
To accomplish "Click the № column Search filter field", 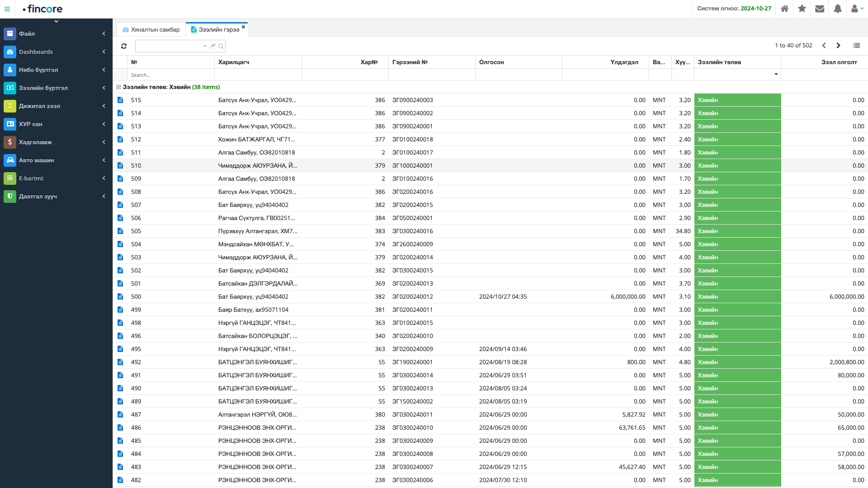I will coord(171,75).
